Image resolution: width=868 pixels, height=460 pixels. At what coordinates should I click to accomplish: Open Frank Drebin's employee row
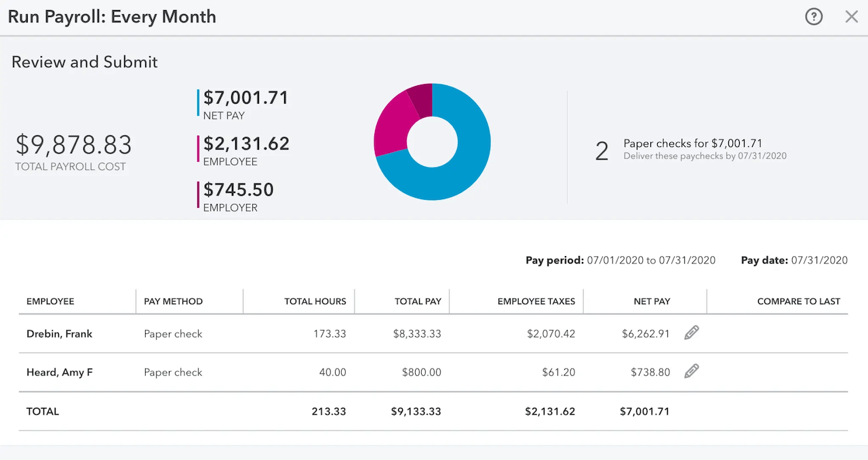click(x=58, y=333)
